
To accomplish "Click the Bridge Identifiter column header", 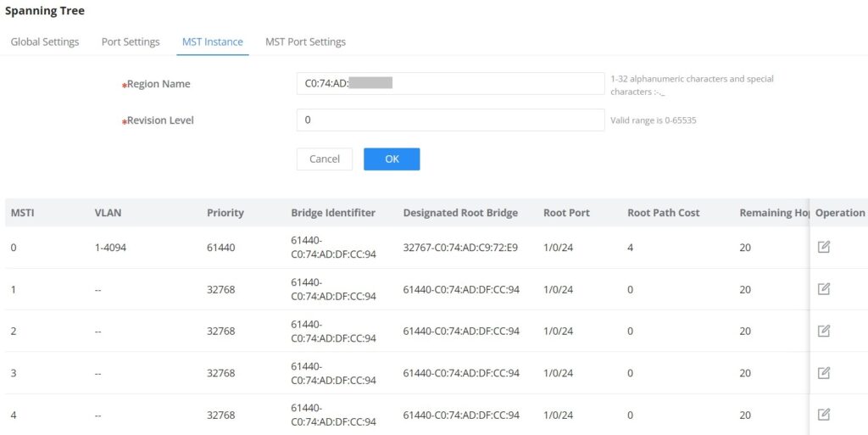I will click(x=333, y=213).
